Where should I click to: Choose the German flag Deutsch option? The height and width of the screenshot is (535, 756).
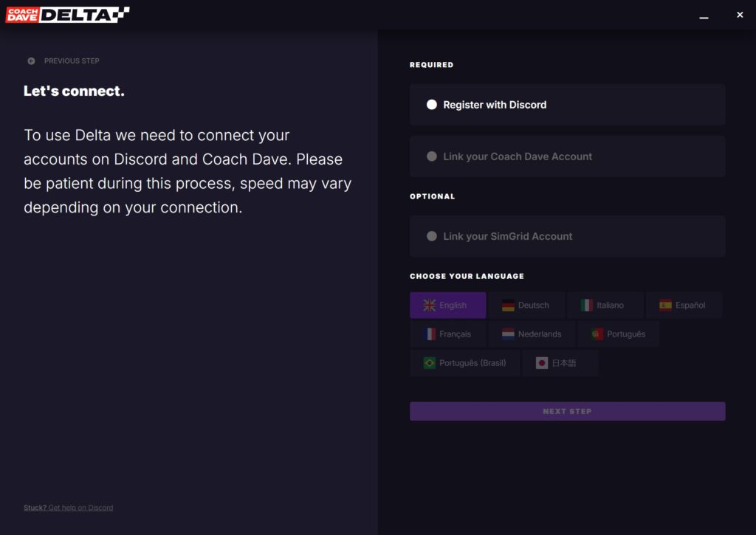526,305
